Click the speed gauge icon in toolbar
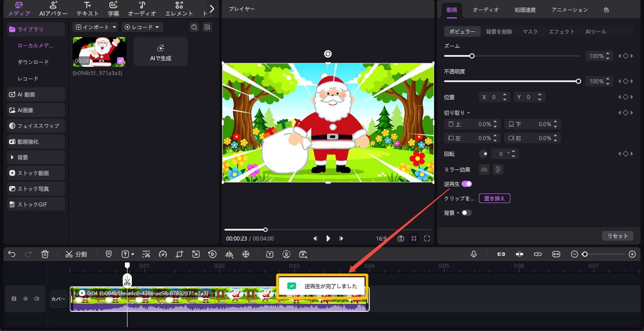This screenshot has width=644, height=331. (x=163, y=254)
